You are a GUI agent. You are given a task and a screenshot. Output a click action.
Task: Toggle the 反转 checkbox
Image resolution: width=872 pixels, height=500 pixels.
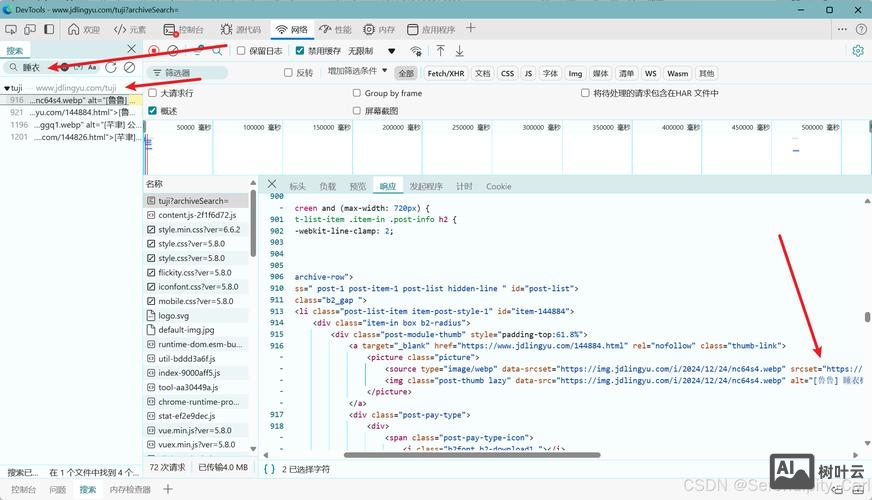[290, 73]
